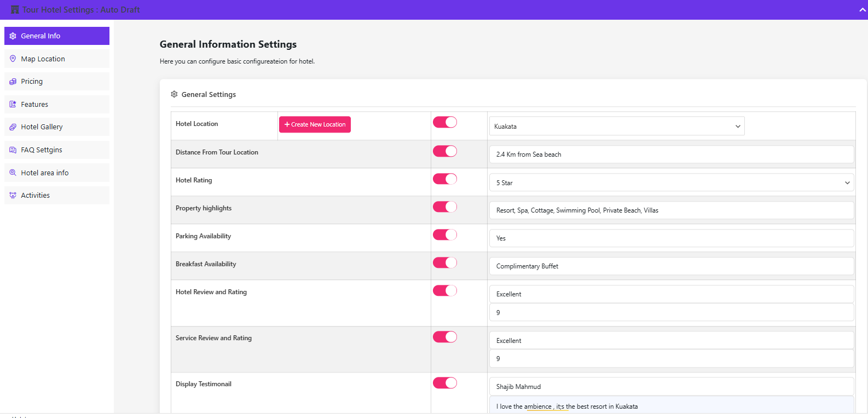Screen dimensions: 868x418
Task: Click the Features icon in sidebar
Action: pyautogui.click(x=13, y=104)
